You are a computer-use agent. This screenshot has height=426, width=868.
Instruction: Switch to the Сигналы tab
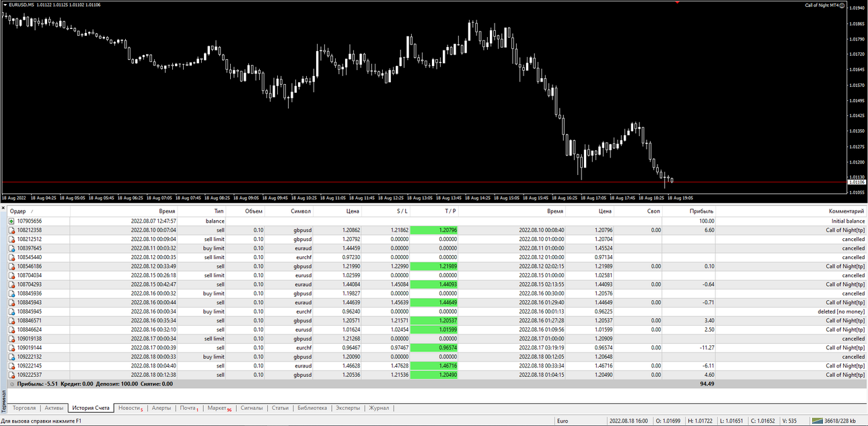point(252,408)
